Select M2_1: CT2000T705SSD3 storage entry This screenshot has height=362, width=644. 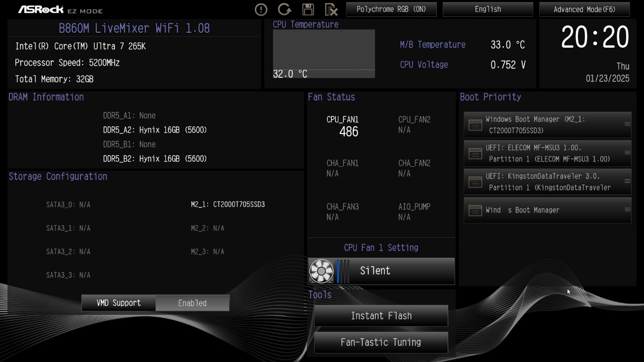pyautogui.click(x=228, y=205)
